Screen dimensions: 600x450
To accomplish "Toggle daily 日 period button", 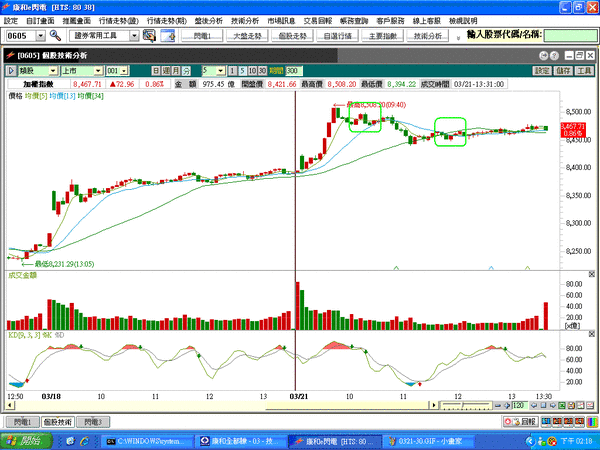I will tap(156, 71).
